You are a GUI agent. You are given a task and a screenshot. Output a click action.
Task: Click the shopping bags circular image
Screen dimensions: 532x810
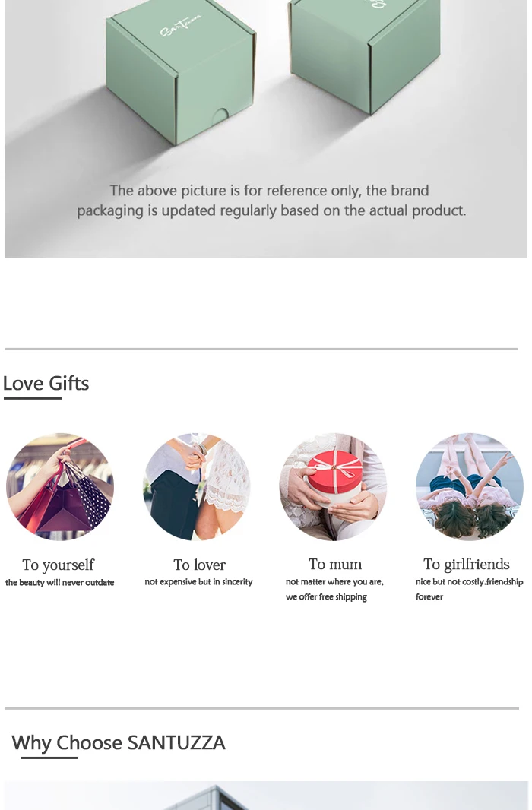(60, 486)
